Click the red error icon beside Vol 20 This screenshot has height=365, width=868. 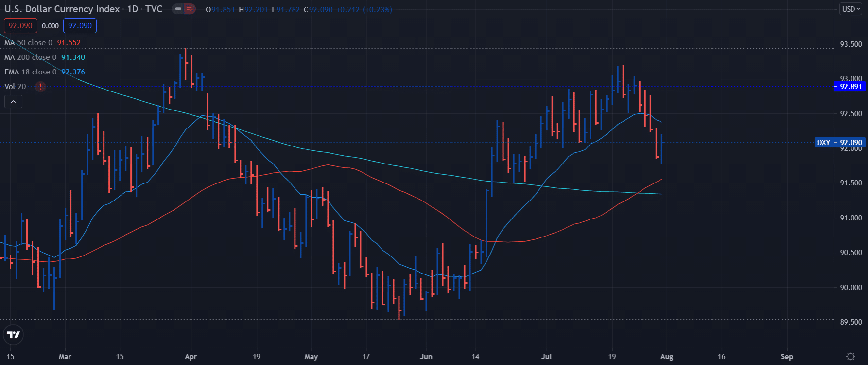point(40,87)
